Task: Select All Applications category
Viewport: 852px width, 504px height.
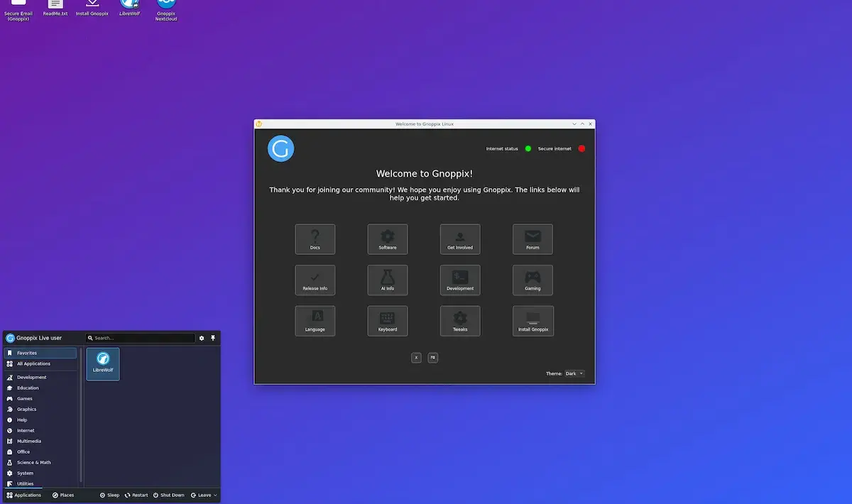Action: pyautogui.click(x=40, y=363)
